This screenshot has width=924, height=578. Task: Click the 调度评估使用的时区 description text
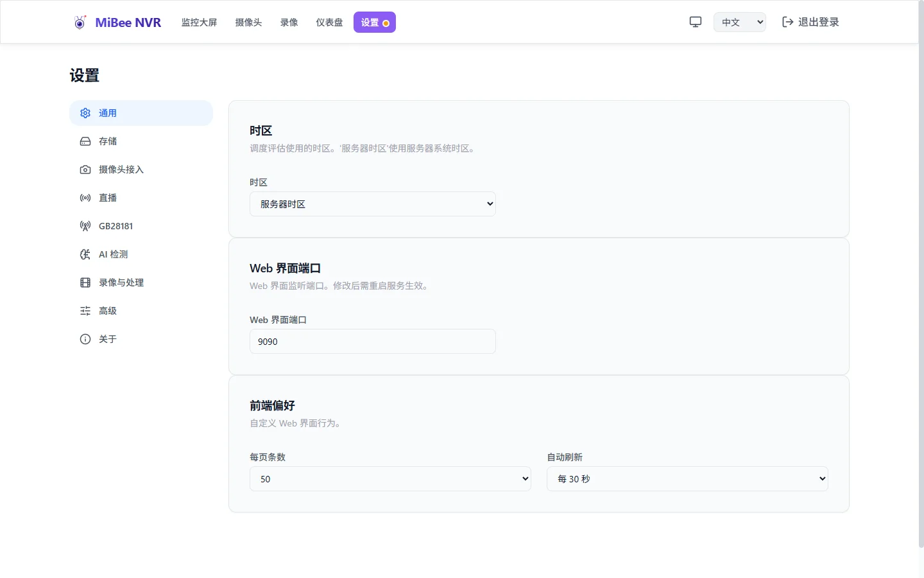[364, 148]
